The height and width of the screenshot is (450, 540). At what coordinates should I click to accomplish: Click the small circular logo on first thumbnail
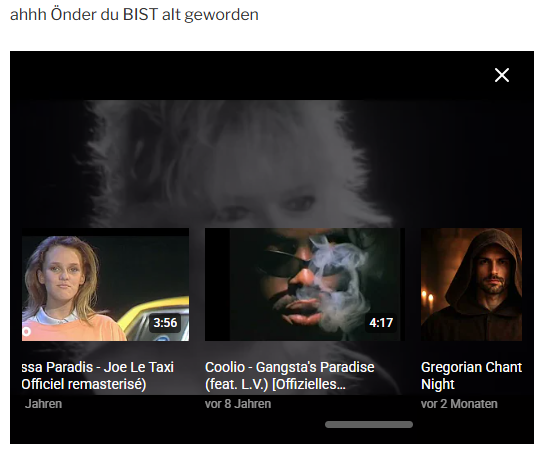coord(26,332)
